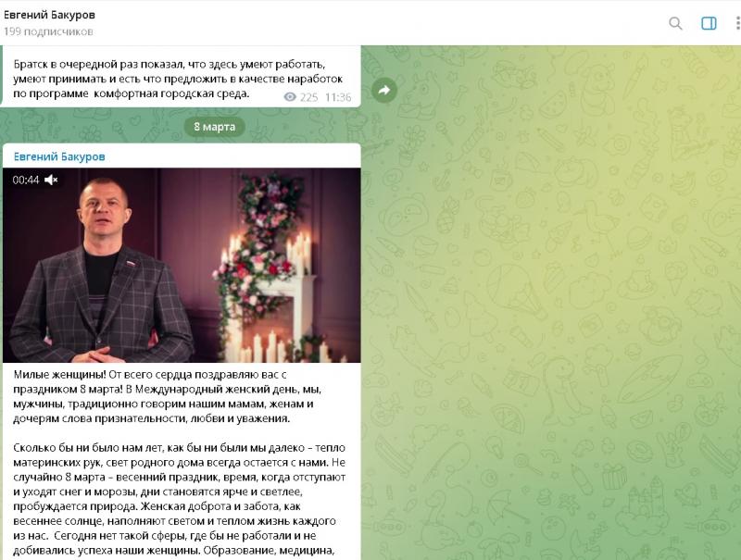This screenshot has height=560, width=741.
Task: Unmute the video via the speaker icon
Action: (x=51, y=180)
